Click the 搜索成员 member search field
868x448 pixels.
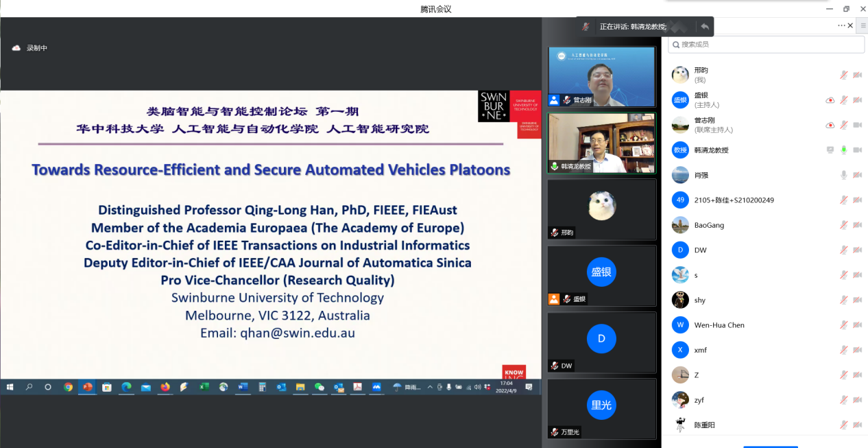coord(767,45)
